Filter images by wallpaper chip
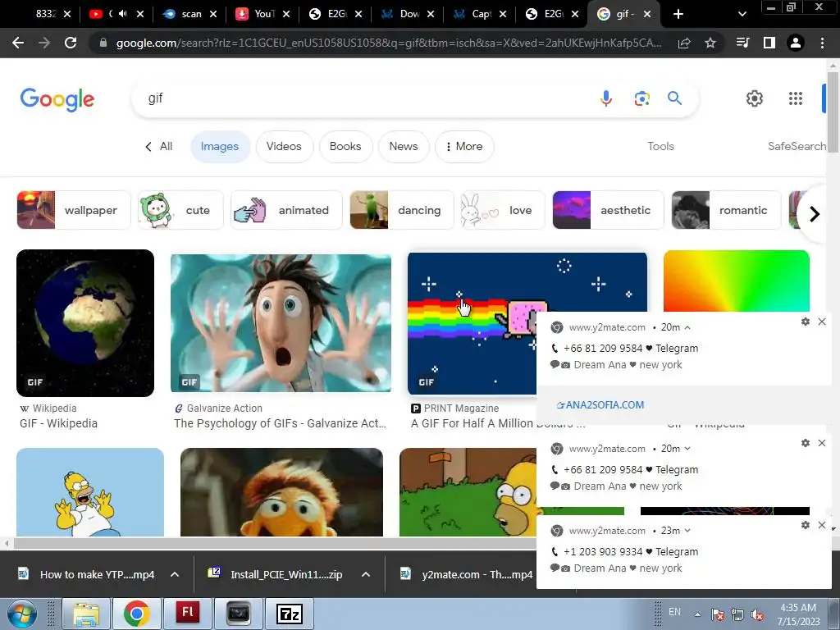Image resolution: width=840 pixels, height=630 pixels. (74, 210)
